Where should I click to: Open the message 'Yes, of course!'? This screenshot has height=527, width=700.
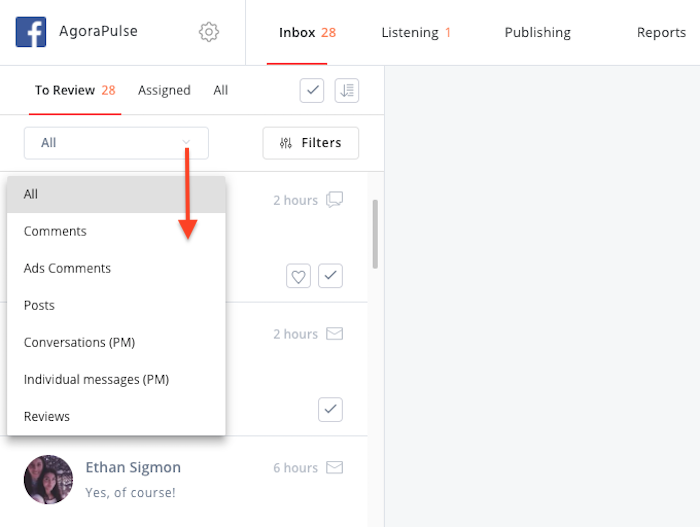point(130,493)
